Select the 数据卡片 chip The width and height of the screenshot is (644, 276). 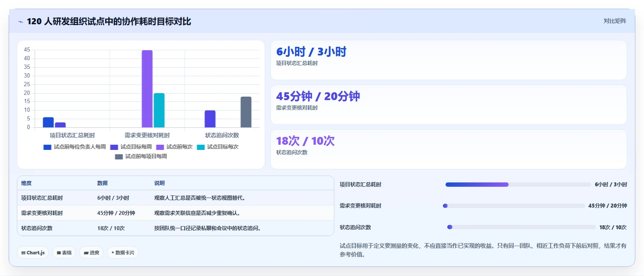[x=123, y=253]
